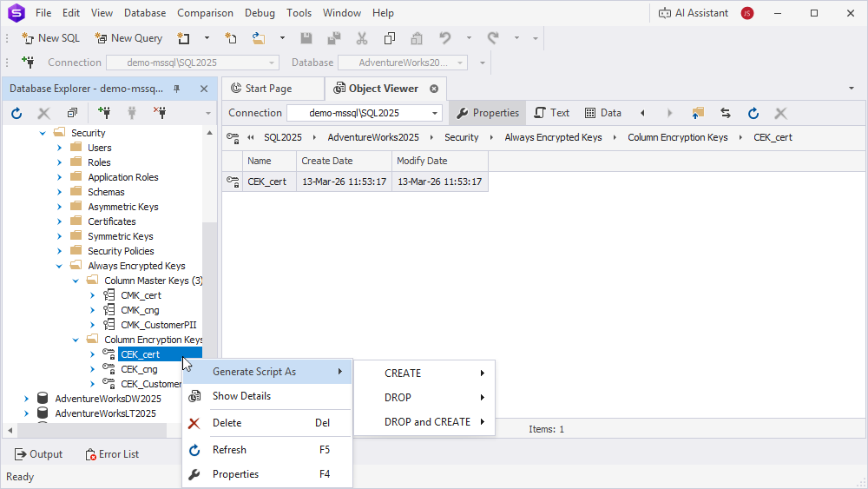This screenshot has width=868, height=489.
Task: Collapse the Security tree node
Action: point(43,133)
